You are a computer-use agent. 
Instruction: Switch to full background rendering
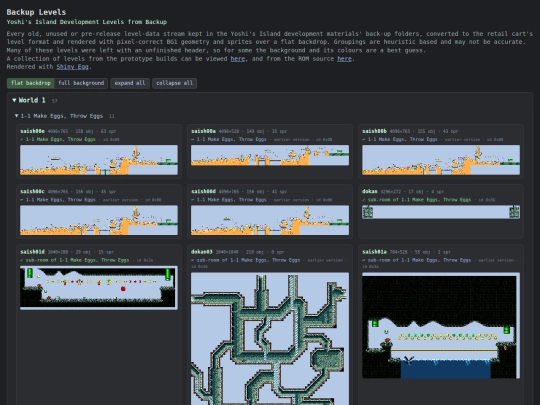pyautogui.click(x=81, y=83)
